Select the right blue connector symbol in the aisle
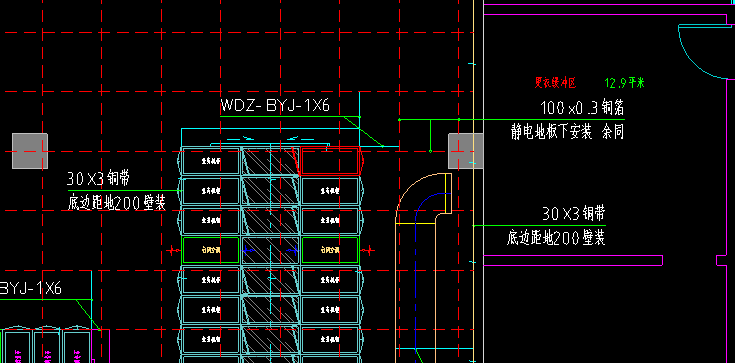Image resolution: width=735 pixels, height=363 pixels. point(292,251)
